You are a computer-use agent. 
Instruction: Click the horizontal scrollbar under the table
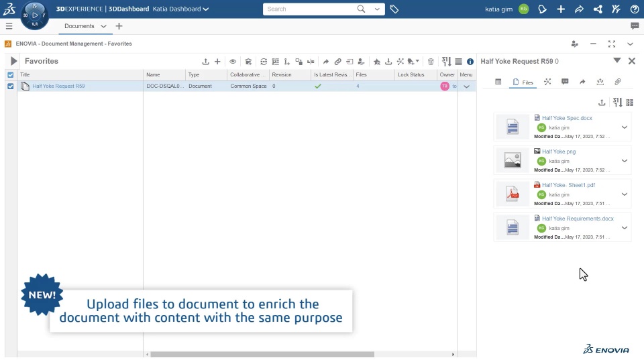click(262, 354)
